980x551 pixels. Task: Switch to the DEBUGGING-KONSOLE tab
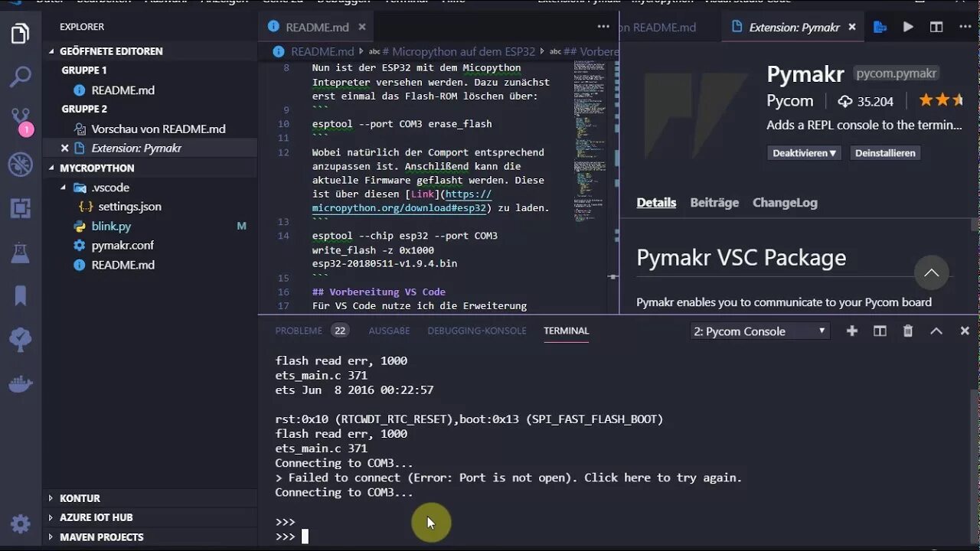pyautogui.click(x=477, y=331)
